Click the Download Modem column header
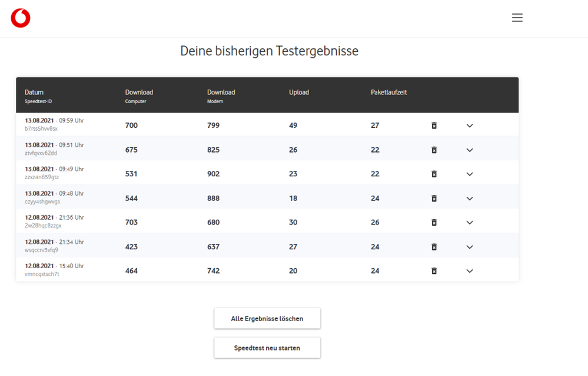588x376 pixels. 221,96
